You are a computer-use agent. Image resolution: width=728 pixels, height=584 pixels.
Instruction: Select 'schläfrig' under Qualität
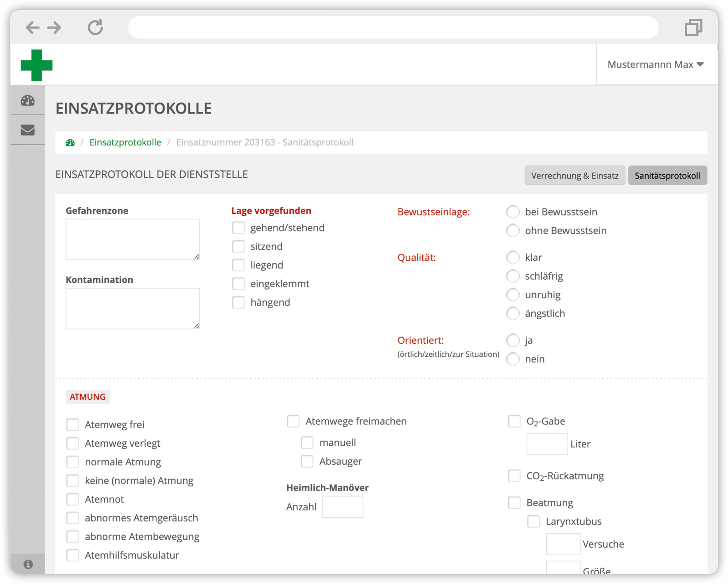[x=512, y=276]
